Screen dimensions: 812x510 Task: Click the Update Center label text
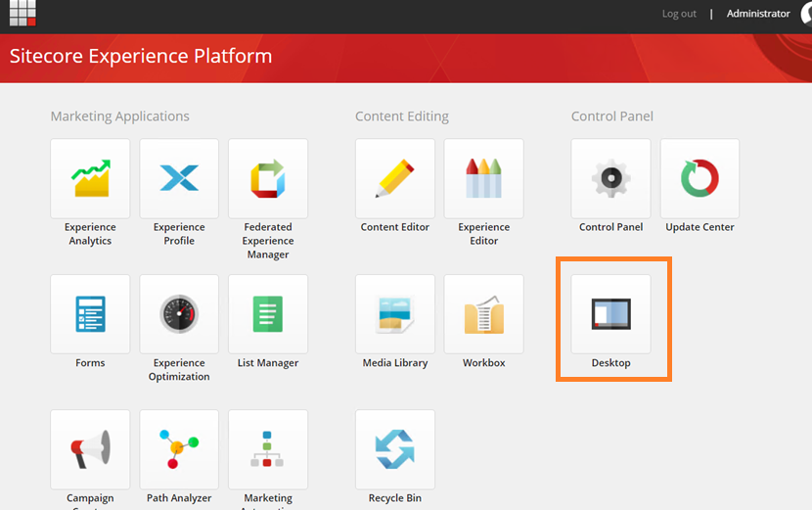click(x=699, y=227)
